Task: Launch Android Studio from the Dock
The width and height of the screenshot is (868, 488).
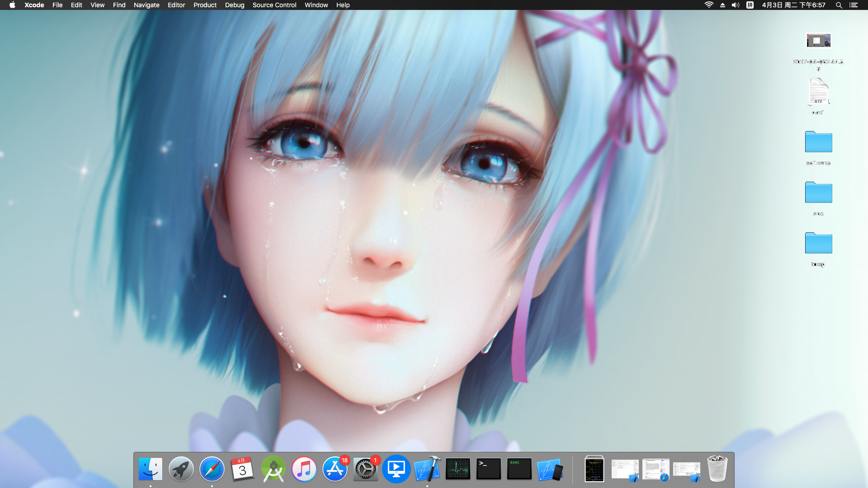Action: (274, 469)
